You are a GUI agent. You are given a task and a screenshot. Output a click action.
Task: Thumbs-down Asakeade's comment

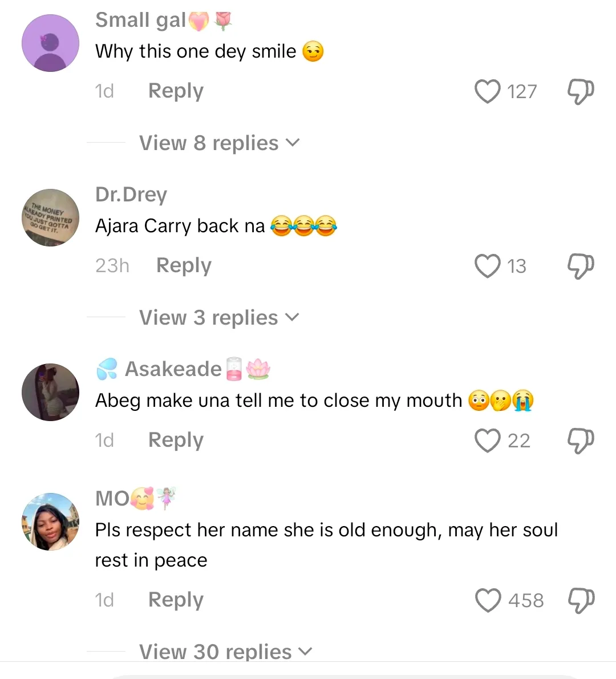581,440
